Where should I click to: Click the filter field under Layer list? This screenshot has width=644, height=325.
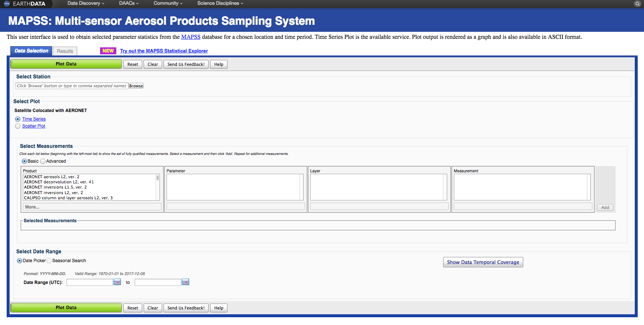pyautogui.click(x=379, y=207)
